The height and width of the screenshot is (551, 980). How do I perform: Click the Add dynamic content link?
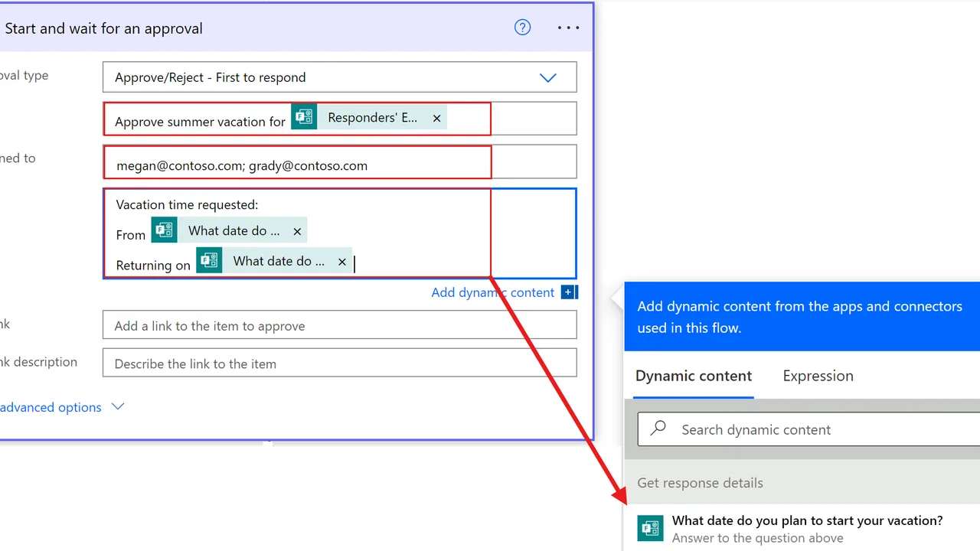(492, 292)
